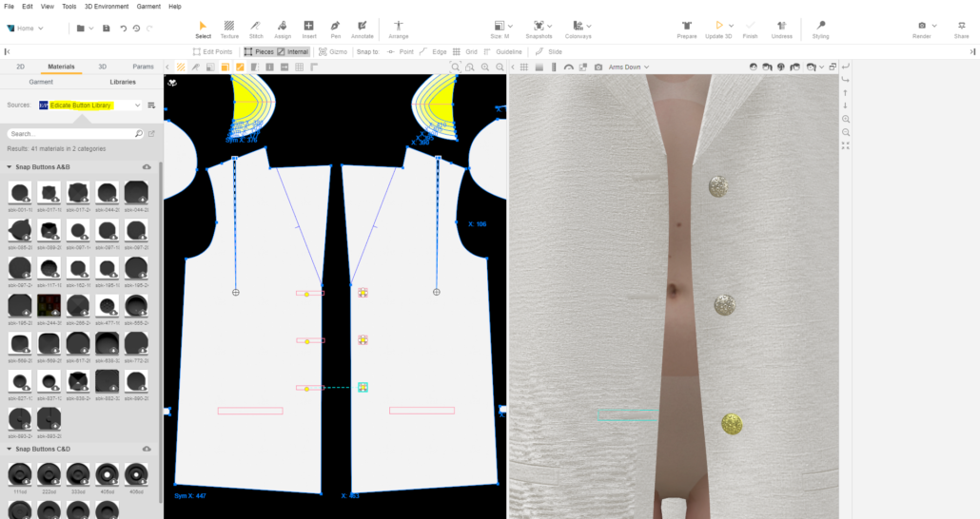Collapse the Snap Buttons A&B category

(10, 166)
